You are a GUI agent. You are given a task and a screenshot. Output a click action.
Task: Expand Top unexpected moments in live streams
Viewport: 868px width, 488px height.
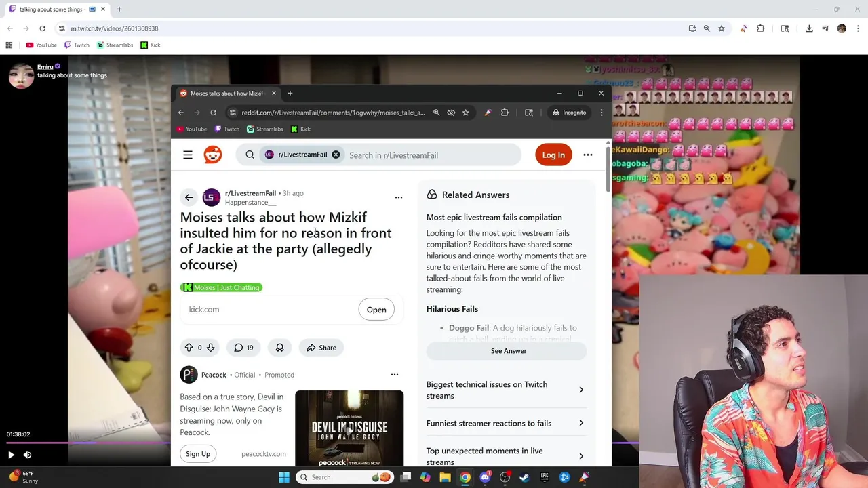click(x=505, y=456)
